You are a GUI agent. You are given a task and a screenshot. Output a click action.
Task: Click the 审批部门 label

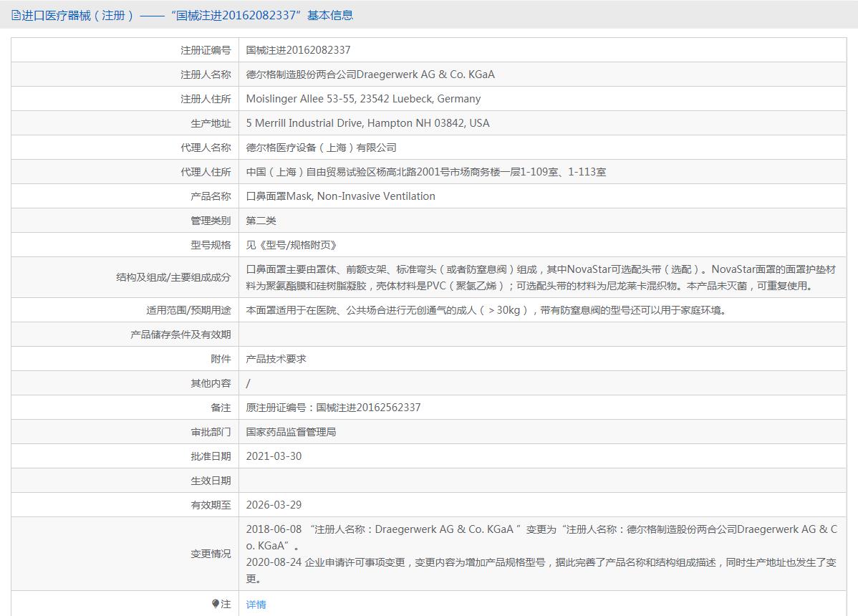[211, 432]
